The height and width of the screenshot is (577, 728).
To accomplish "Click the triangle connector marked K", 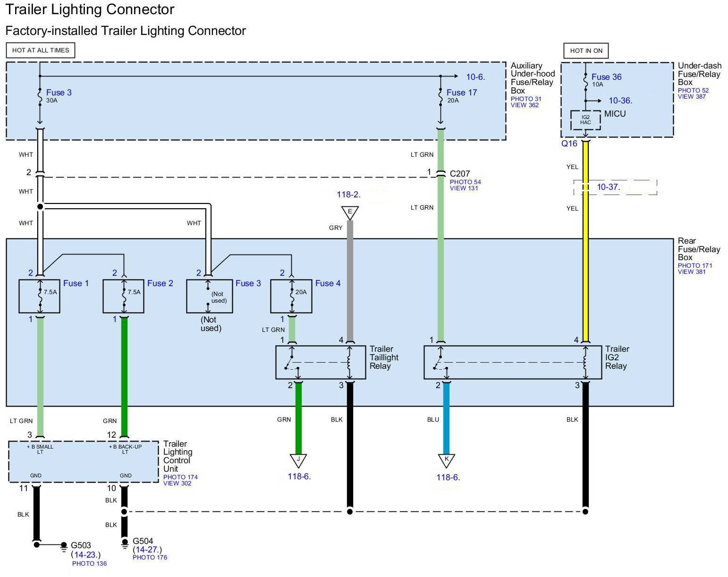I will pos(446,460).
